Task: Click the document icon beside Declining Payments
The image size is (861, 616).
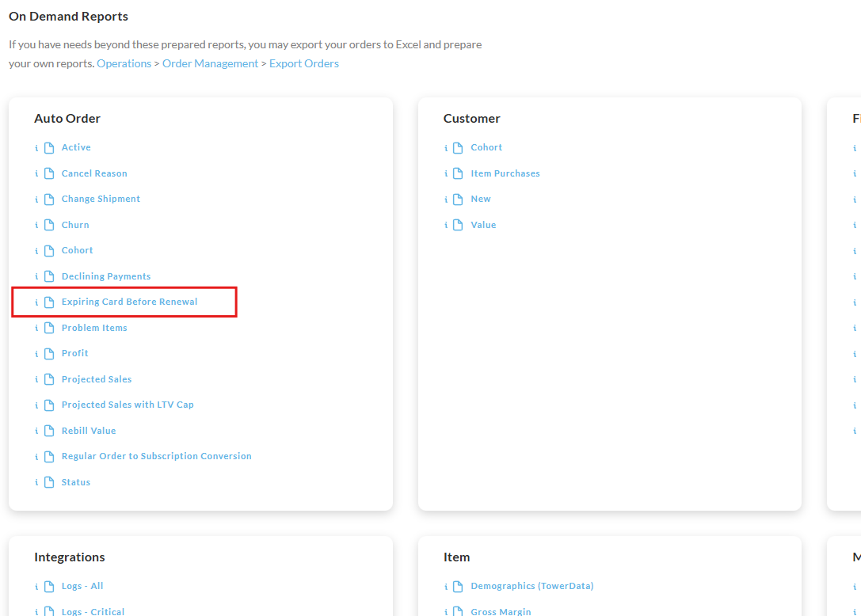Action: [x=49, y=276]
